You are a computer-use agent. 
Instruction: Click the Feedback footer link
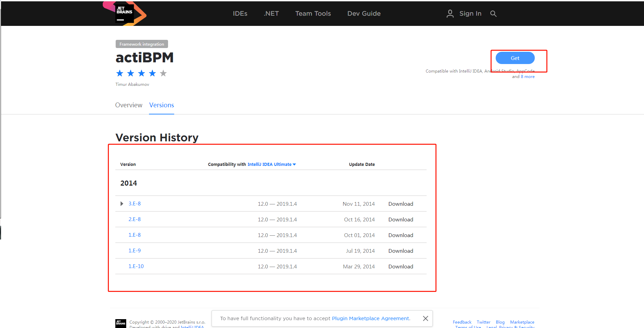pyautogui.click(x=462, y=322)
